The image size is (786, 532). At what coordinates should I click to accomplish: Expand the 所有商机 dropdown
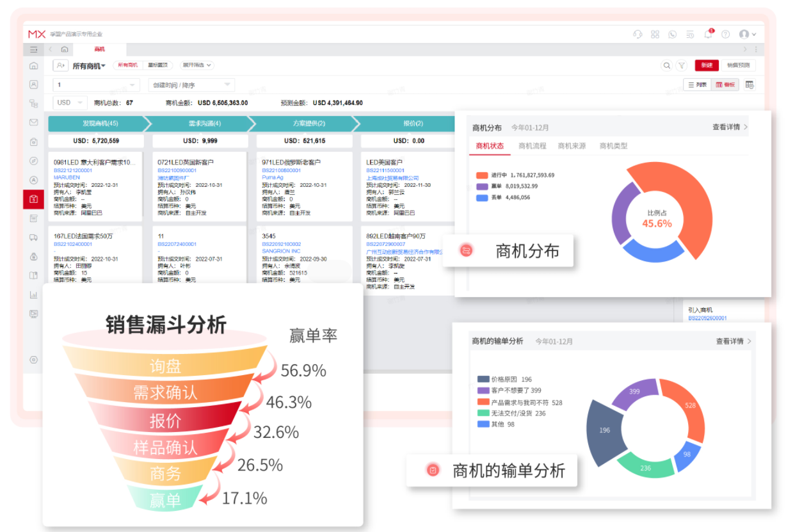coord(88,66)
